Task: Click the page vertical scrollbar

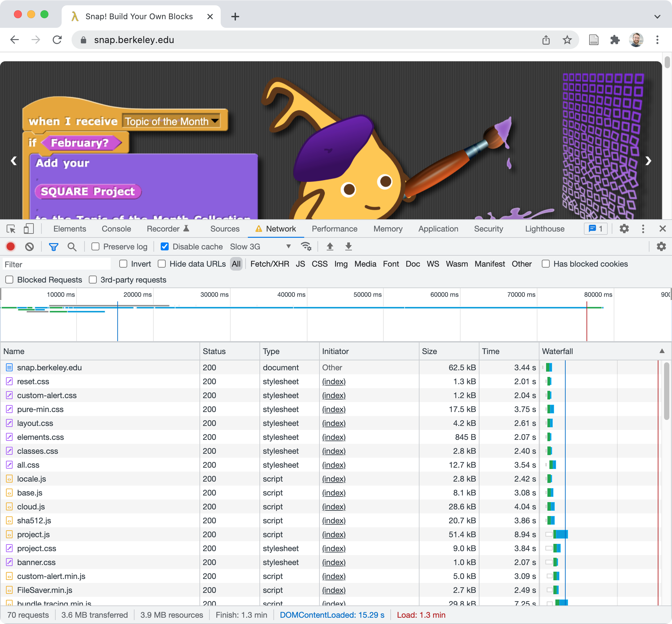Action: pos(667,63)
